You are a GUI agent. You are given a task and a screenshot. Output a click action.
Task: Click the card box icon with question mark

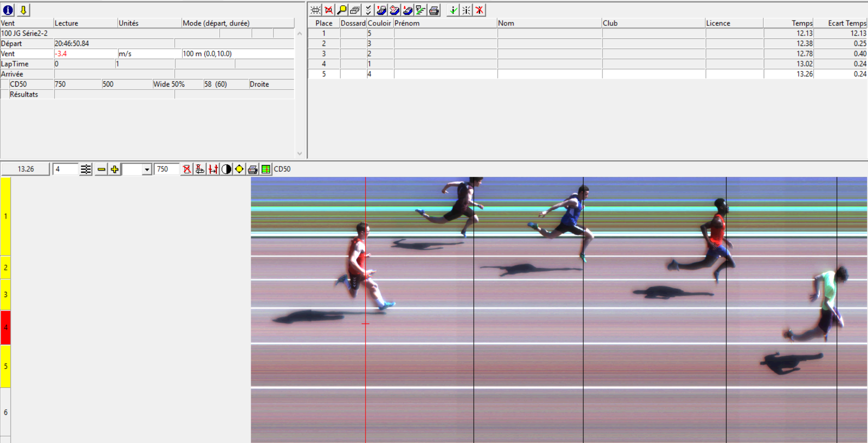click(x=394, y=10)
